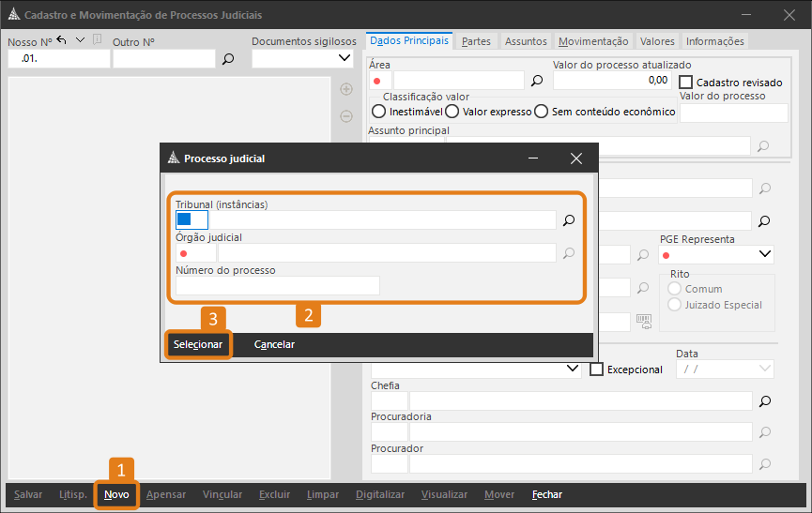
Task: Click the search icon beside Outro Nº field
Action: coord(228,59)
